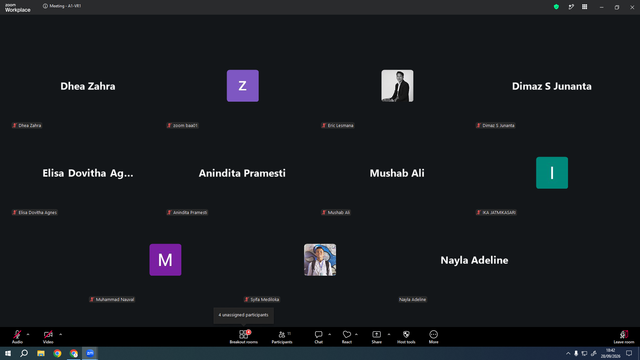The height and width of the screenshot is (360, 640).
Task: Expand the Chat options arrow
Action: coord(329,334)
